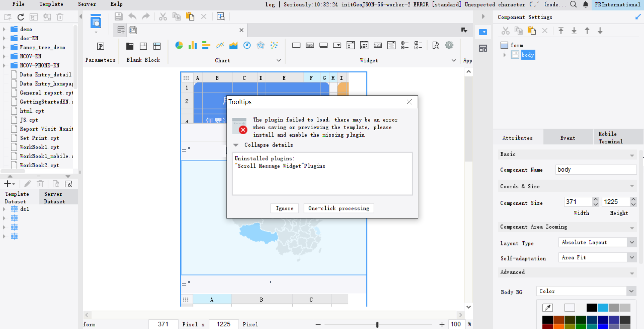Open the Server menu
This screenshot has height=329, width=644.
coord(87,4)
